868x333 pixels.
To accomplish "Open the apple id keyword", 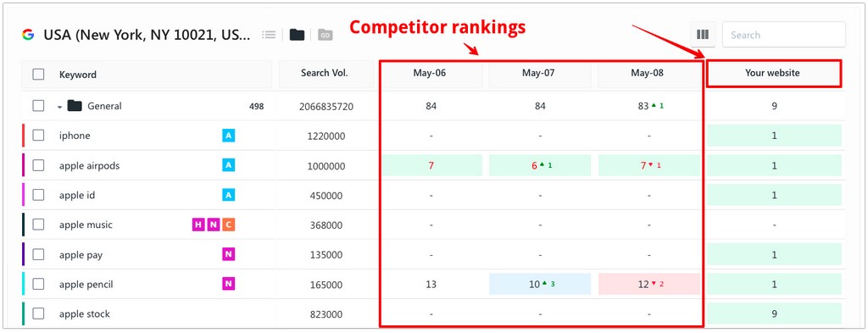I will click(77, 195).
